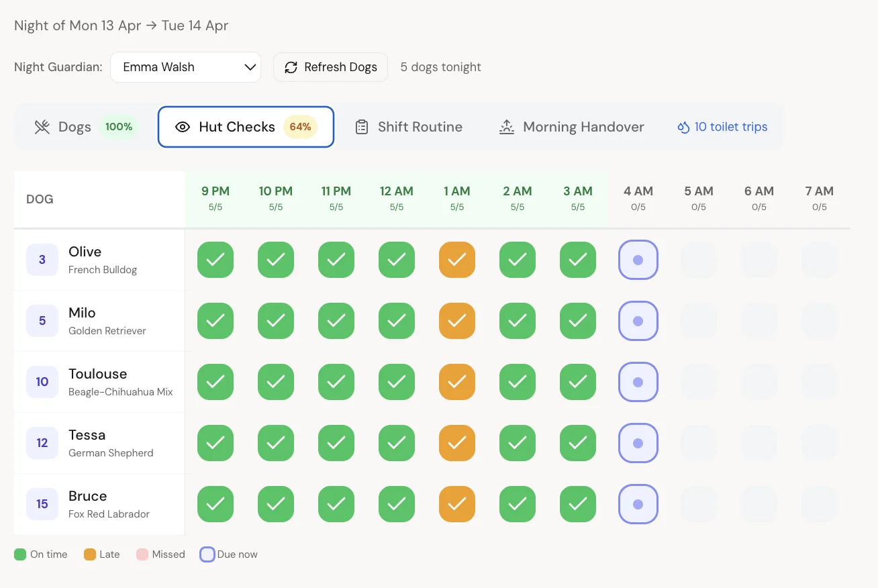Select the dog name Olive
The image size is (878, 588).
[85, 252]
